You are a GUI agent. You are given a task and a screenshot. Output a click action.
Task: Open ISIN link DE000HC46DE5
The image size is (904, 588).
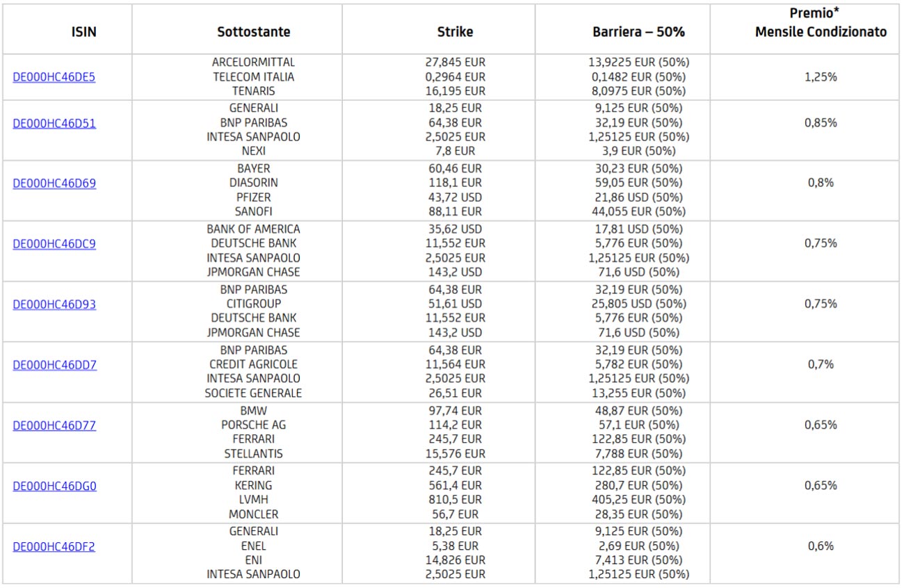[54, 77]
